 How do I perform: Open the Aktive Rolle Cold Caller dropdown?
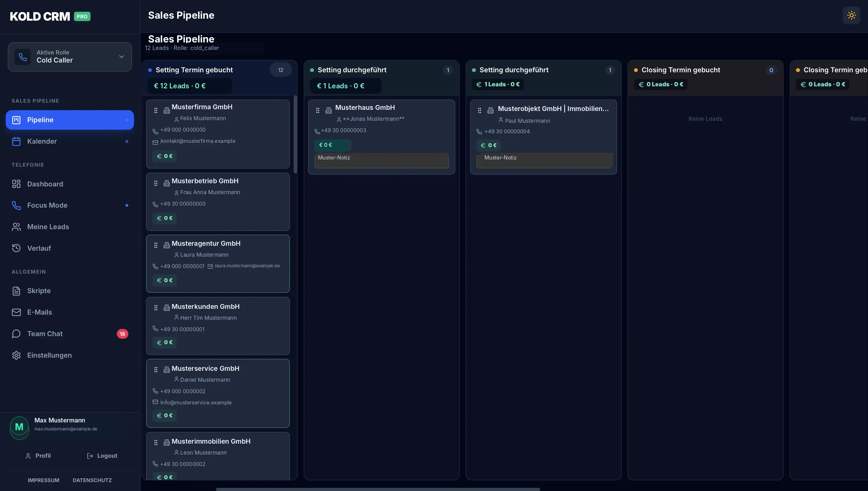pyautogui.click(x=70, y=57)
